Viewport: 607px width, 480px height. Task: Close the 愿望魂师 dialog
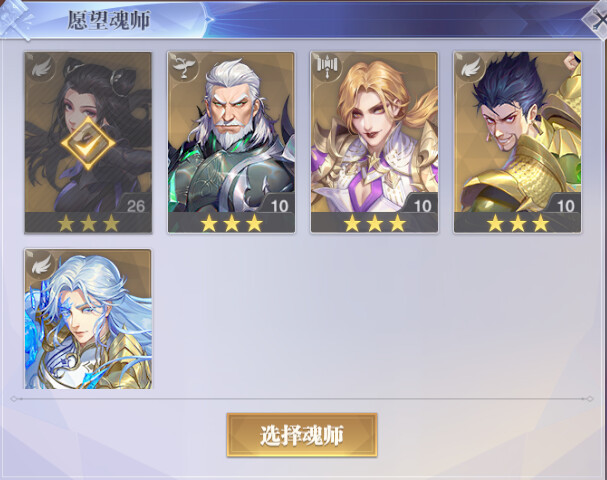point(596,19)
